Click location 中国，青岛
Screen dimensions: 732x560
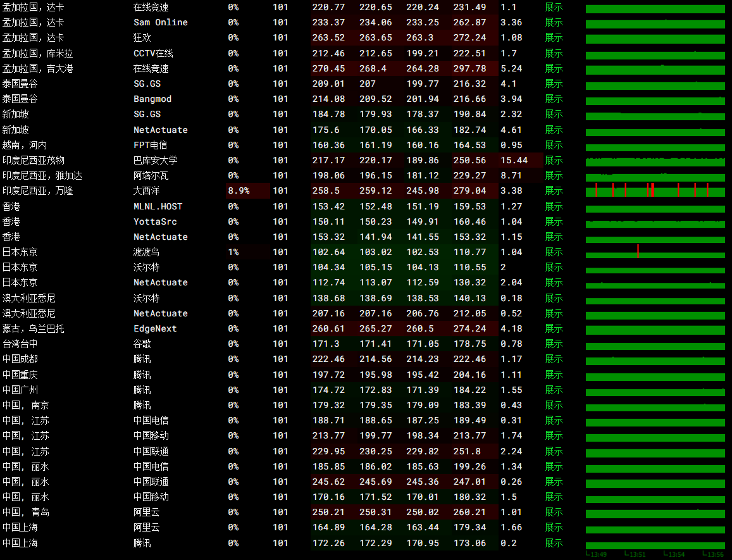pyautogui.click(x=26, y=513)
